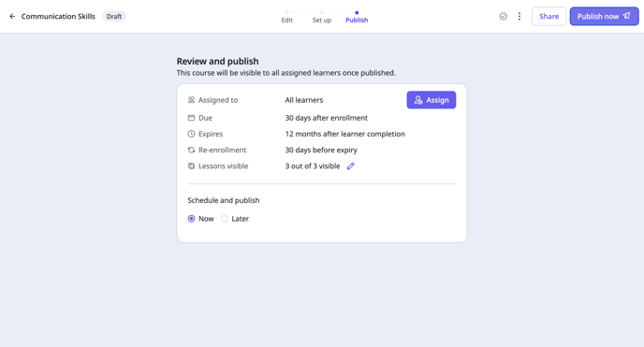Go to the Set up step

pyautogui.click(x=322, y=20)
